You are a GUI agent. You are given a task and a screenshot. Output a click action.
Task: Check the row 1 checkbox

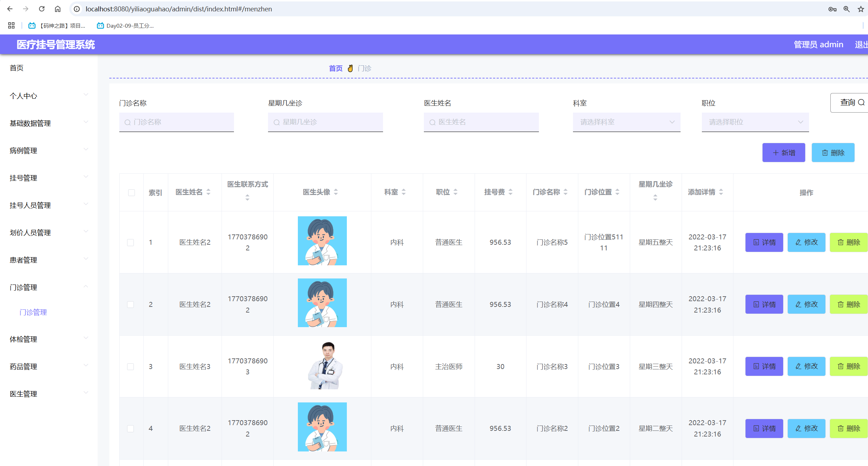[131, 243]
